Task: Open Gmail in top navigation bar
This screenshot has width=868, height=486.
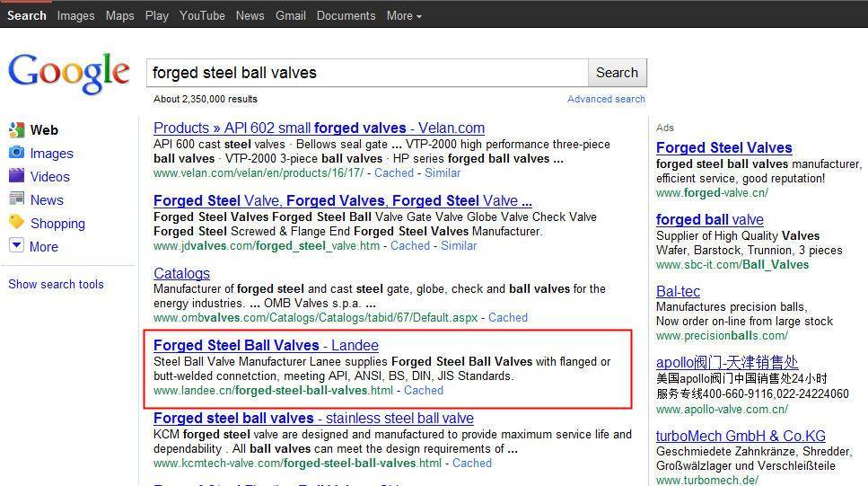Action: (291, 15)
